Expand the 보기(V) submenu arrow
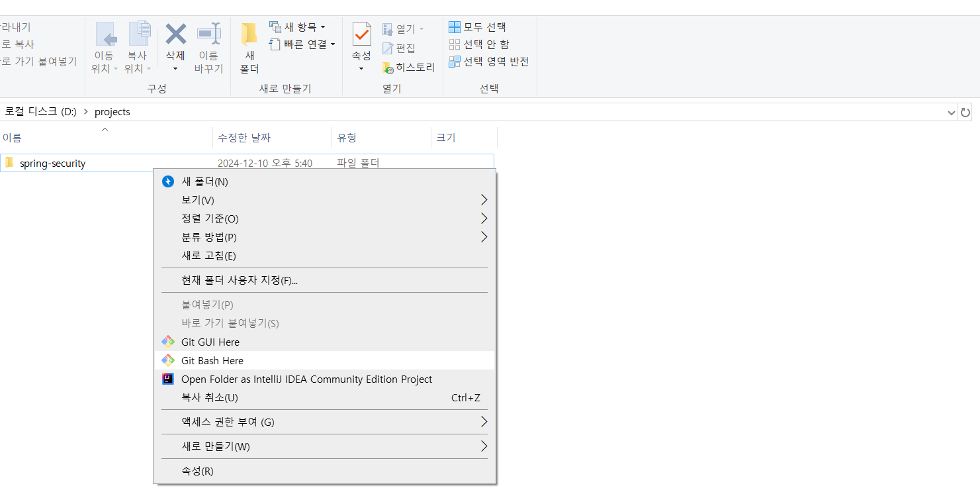Viewport: 980px width, 496px height. click(x=484, y=200)
